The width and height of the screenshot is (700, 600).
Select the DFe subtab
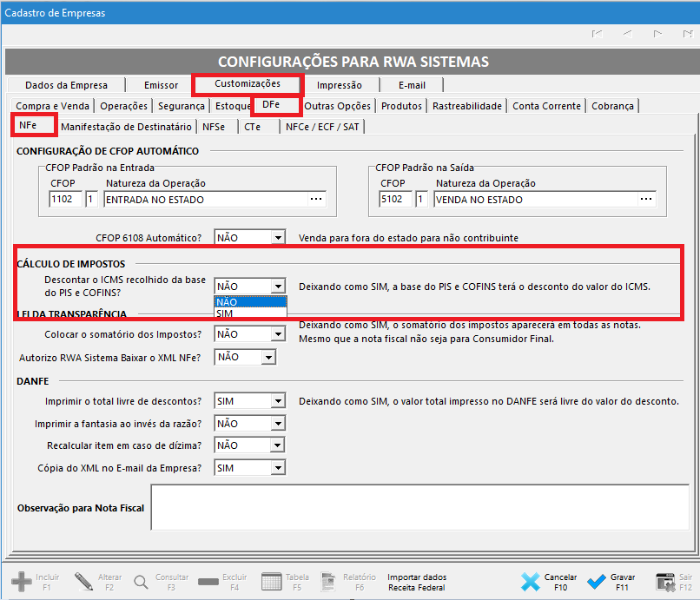pos(271,104)
